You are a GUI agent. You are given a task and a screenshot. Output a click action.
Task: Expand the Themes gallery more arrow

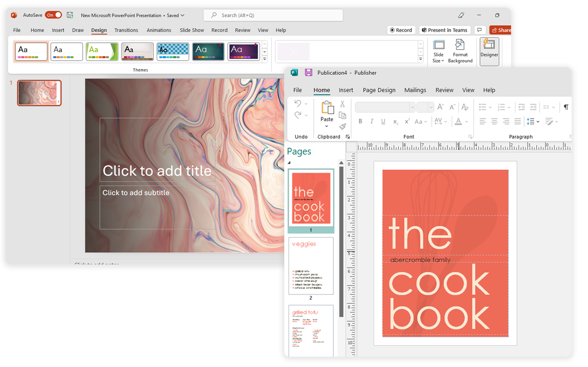265,59
